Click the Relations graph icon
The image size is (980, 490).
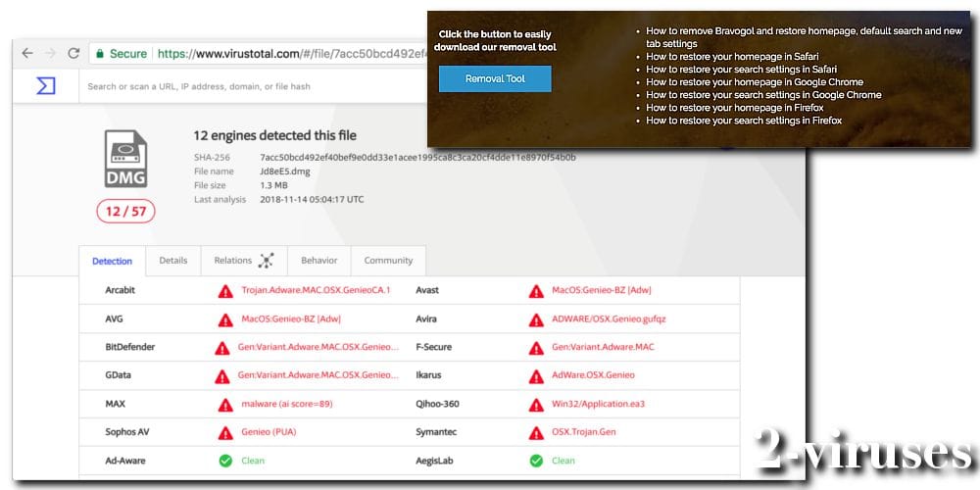267,261
